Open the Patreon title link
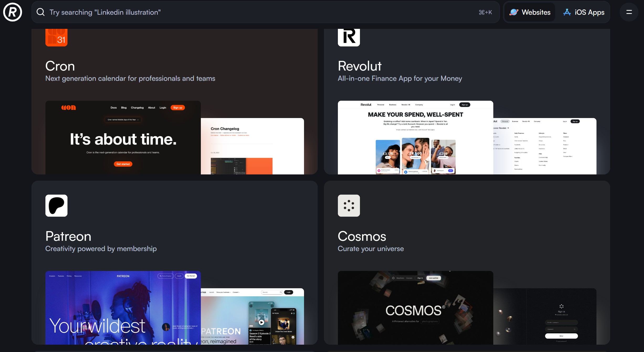The image size is (644, 352). point(68,236)
